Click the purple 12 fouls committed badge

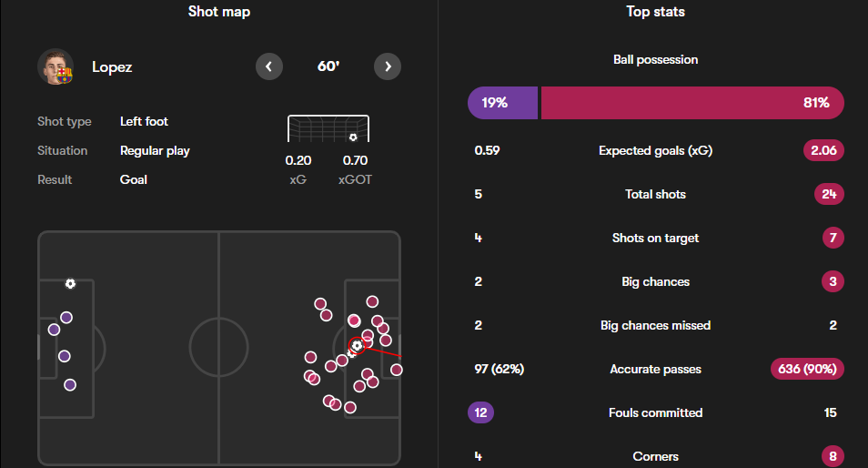tap(481, 412)
